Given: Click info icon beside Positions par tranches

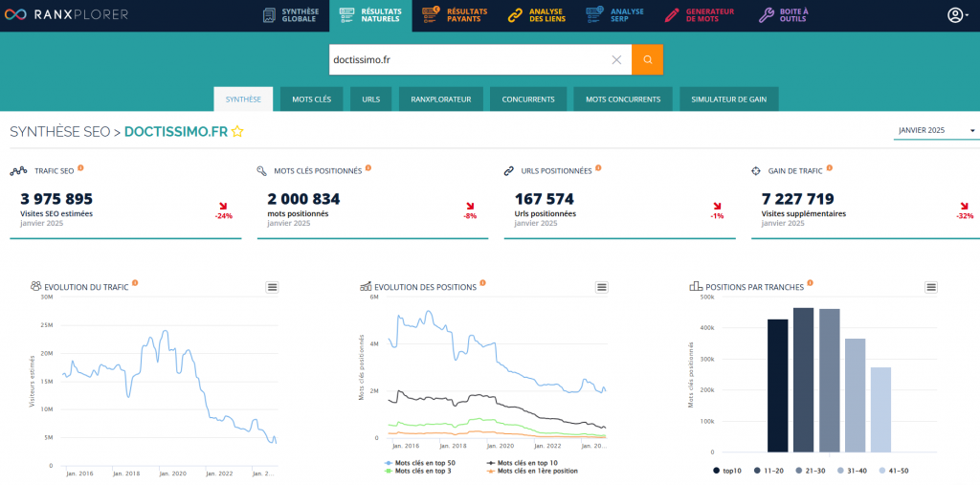Looking at the screenshot, I should tap(810, 283).
